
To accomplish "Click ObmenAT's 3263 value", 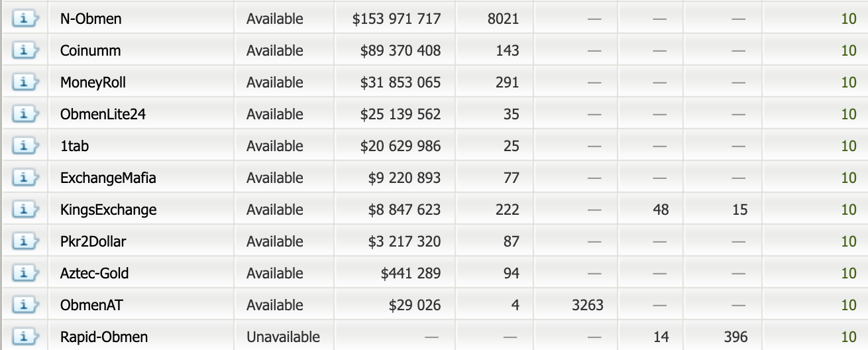I will [587, 305].
